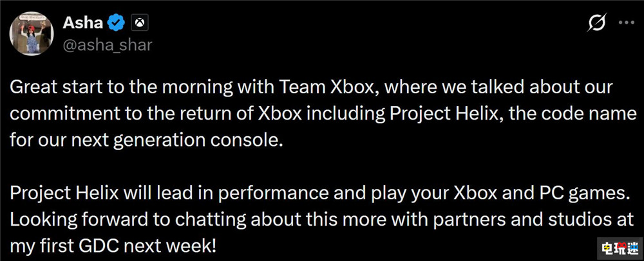
Task: Click the blue verified checkmark badge
Action: coord(116,24)
